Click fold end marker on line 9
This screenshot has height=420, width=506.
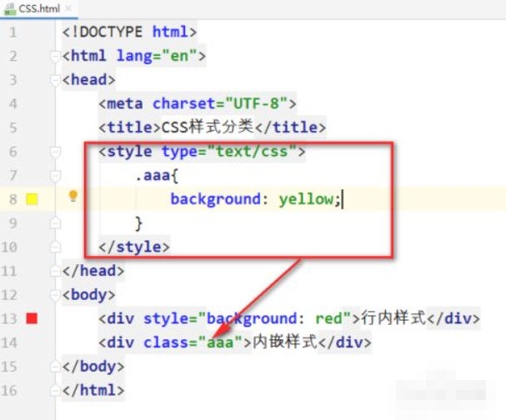pyautogui.click(x=55, y=223)
